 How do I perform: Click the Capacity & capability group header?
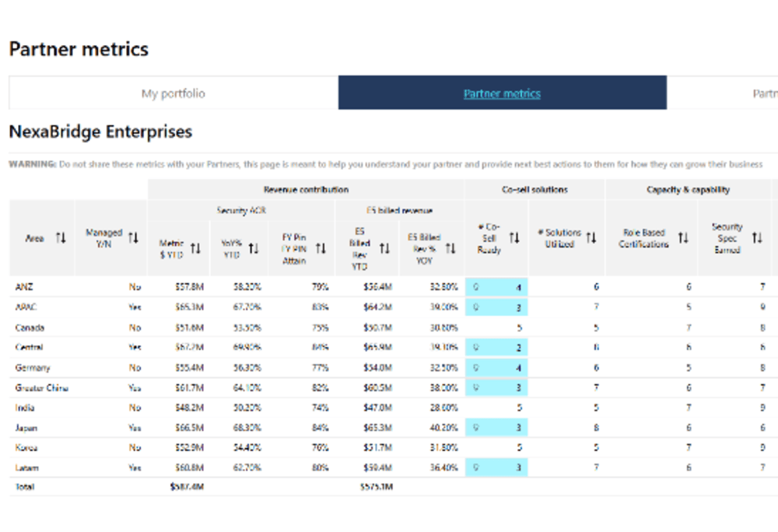pos(688,190)
